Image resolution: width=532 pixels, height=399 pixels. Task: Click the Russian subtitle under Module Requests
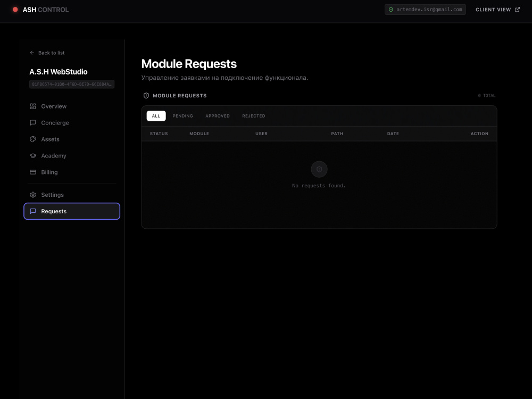click(x=225, y=78)
